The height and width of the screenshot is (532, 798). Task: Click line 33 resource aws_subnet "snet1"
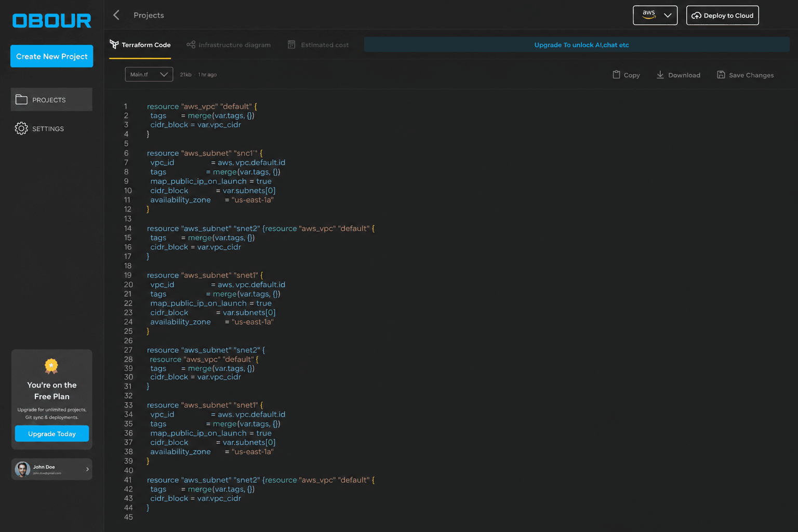(x=205, y=405)
